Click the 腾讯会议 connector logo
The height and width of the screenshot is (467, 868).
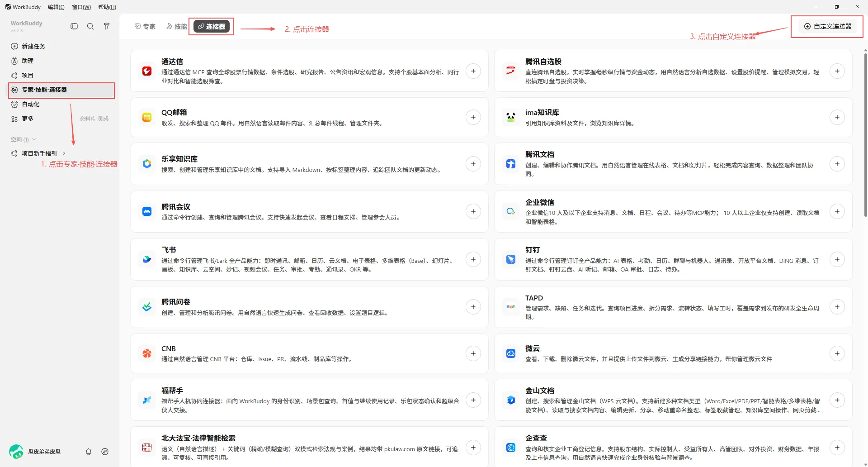click(147, 211)
